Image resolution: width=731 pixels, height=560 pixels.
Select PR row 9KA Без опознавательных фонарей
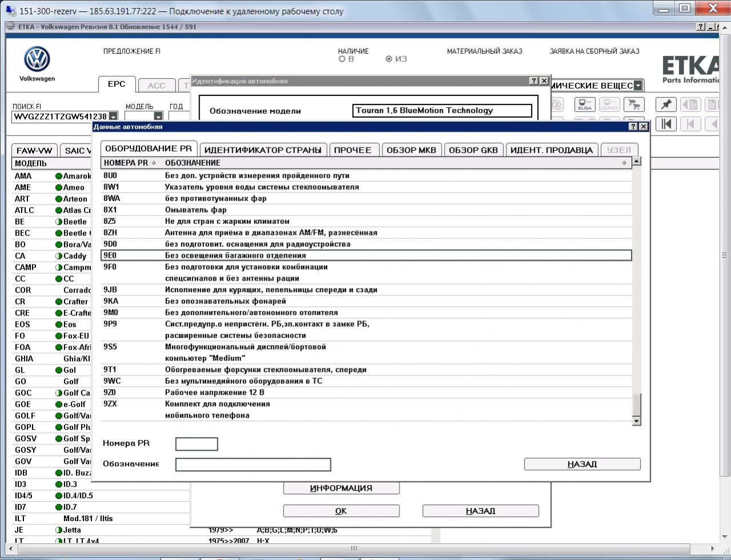366,301
